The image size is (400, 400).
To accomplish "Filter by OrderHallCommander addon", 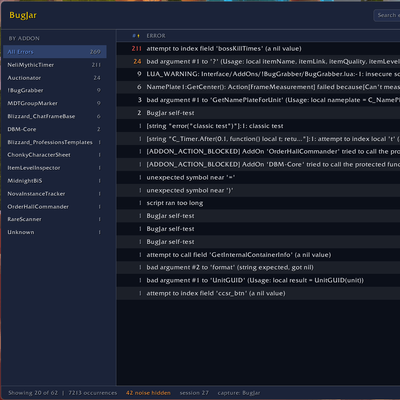I will pos(55,207).
